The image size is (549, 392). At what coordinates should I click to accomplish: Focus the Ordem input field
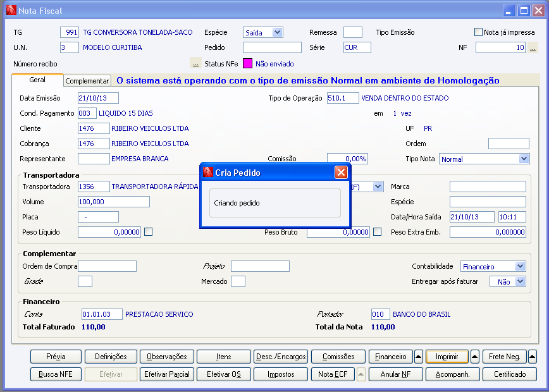[x=509, y=144]
